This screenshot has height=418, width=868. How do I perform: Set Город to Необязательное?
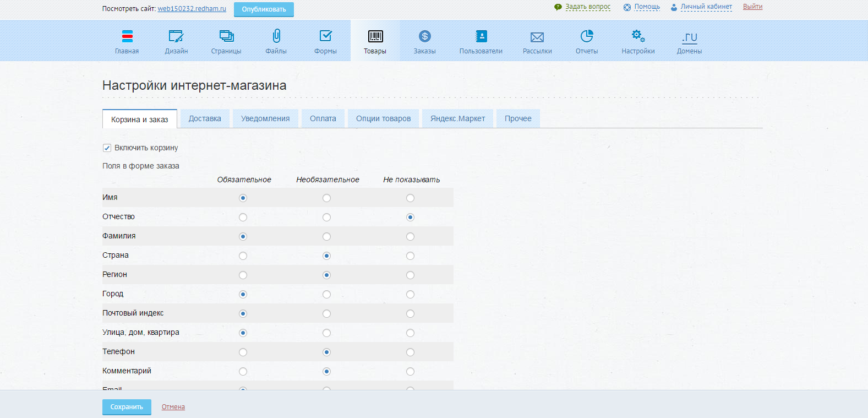point(327,294)
